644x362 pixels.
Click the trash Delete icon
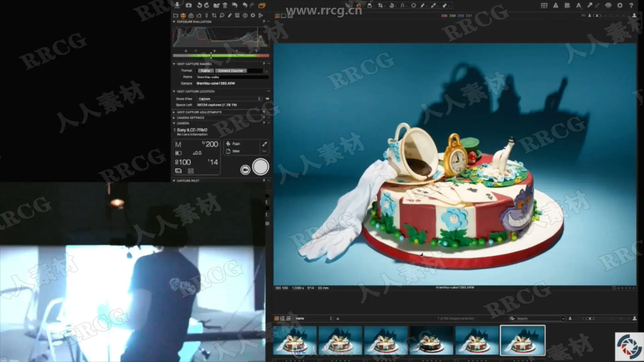pos(225,5)
